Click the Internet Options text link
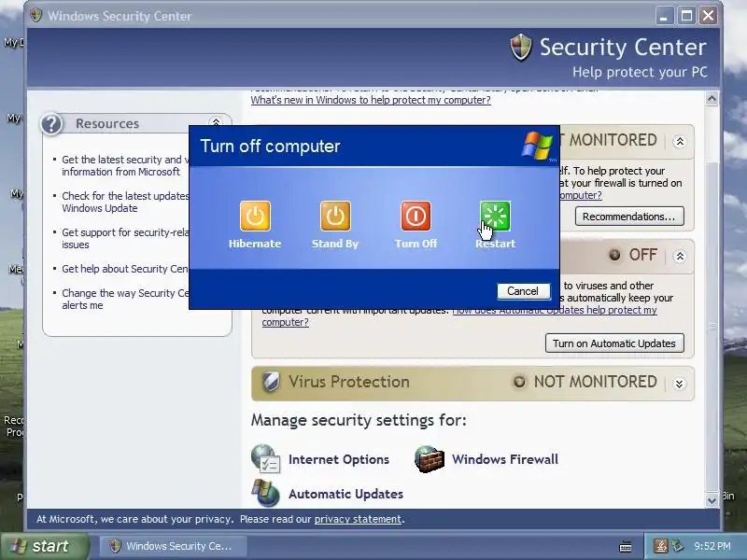This screenshot has height=560, width=747. point(339,459)
